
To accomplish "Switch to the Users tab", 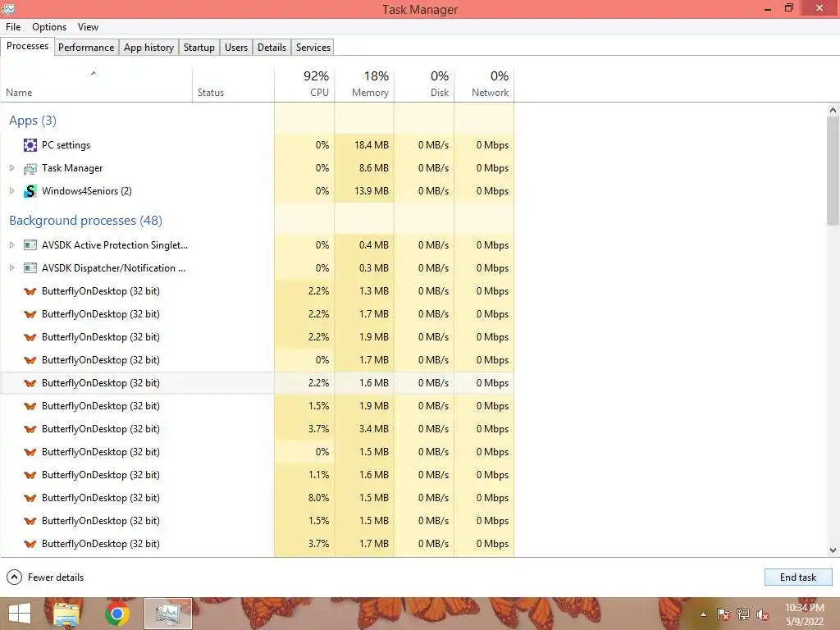I will [236, 47].
